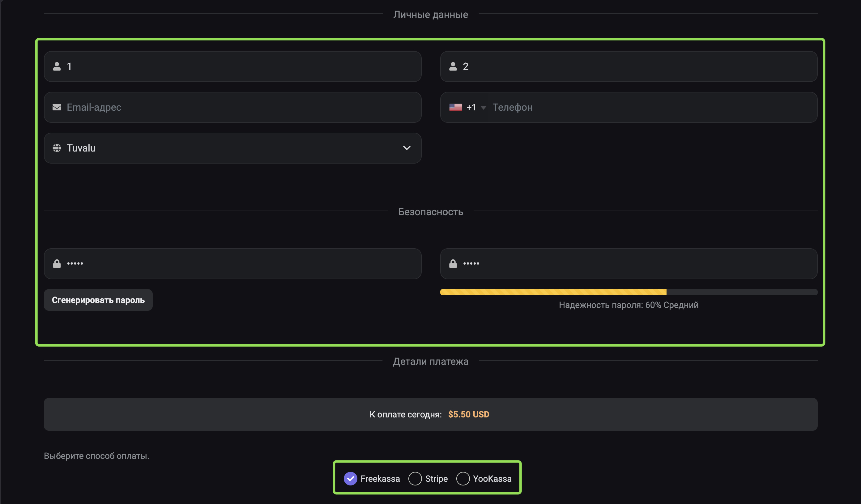The image size is (861, 504).
Task: Expand the +1 phone country code selector
Action: pyautogui.click(x=467, y=107)
